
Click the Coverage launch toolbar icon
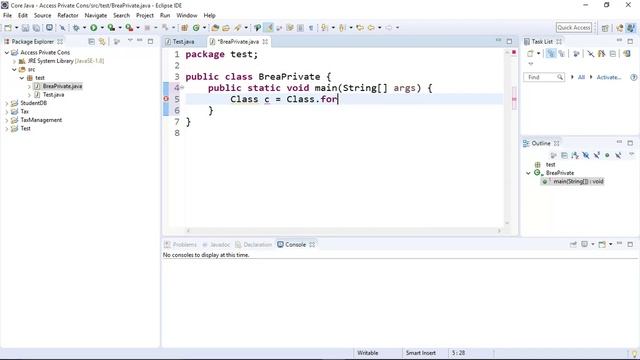[x=111, y=28]
